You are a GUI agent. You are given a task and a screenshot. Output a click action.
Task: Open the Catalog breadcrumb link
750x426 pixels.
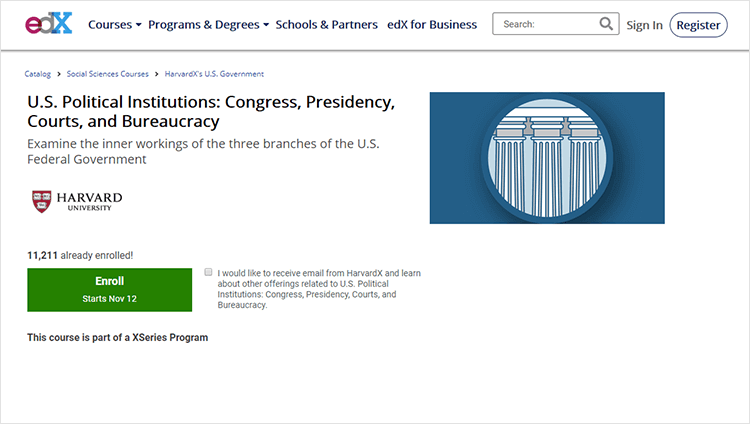38,74
